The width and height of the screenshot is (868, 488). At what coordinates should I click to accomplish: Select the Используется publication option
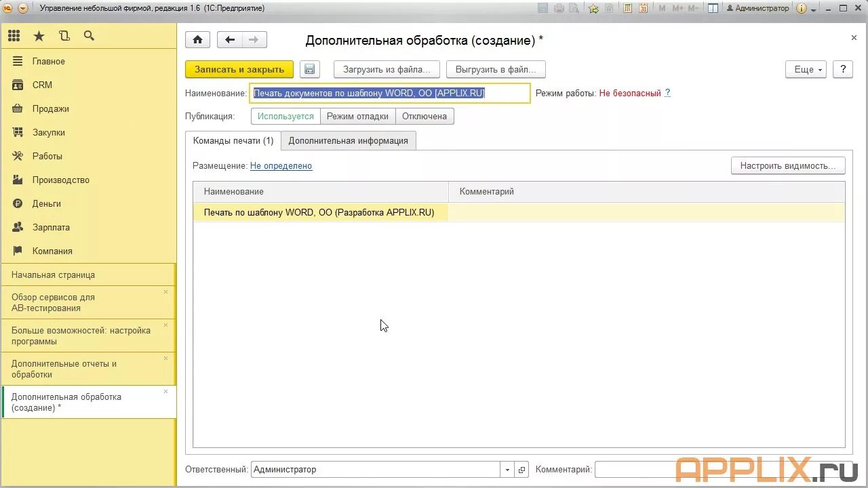pyautogui.click(x=285, y=116)
